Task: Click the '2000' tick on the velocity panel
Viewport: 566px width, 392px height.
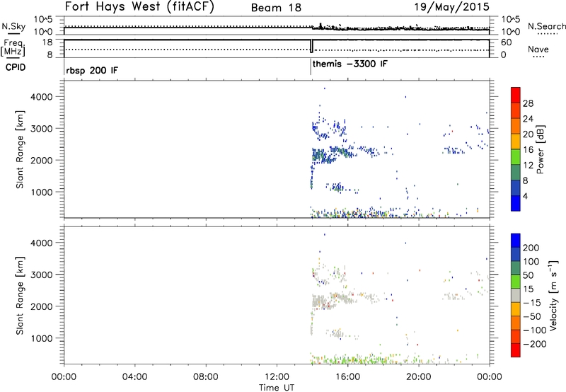Action: pyautogui.click(x=42, y=306)
